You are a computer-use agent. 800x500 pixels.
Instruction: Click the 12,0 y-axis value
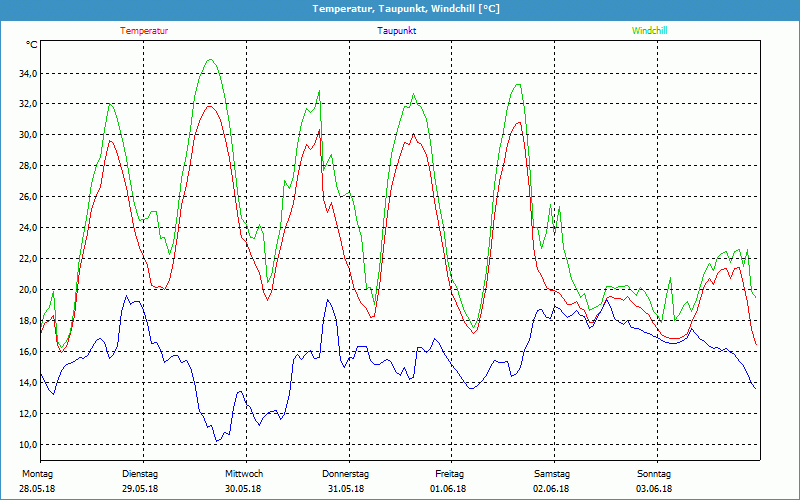(28, 414)
